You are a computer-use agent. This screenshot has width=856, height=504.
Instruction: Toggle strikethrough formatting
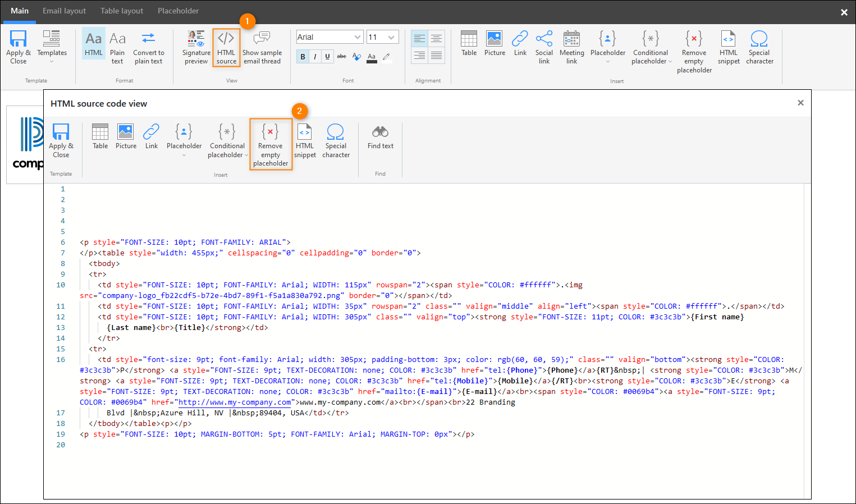coord(341,57)
